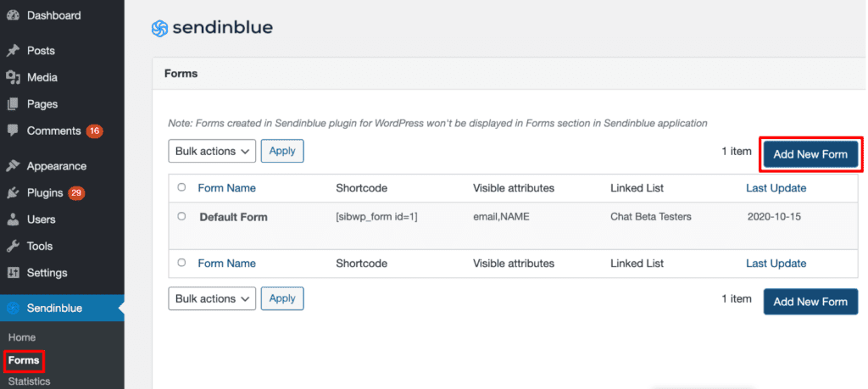Open Sendinblue Forms submenu

click(24, 360)
